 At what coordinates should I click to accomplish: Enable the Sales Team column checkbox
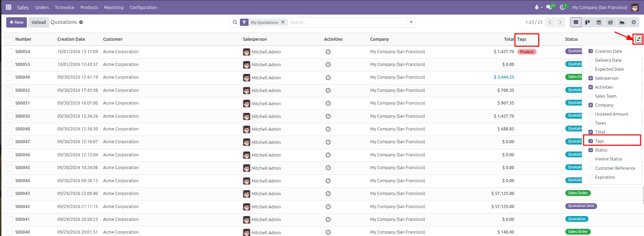(x=591, y=96)
